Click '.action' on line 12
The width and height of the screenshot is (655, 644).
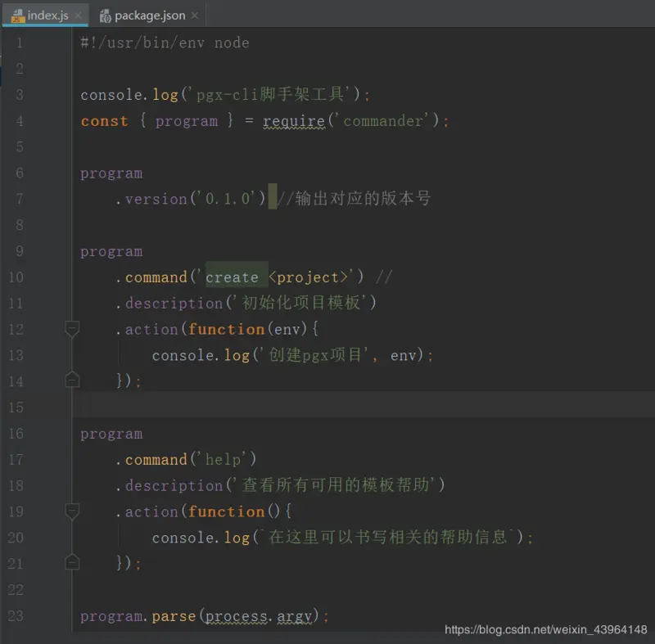(147, 329)
